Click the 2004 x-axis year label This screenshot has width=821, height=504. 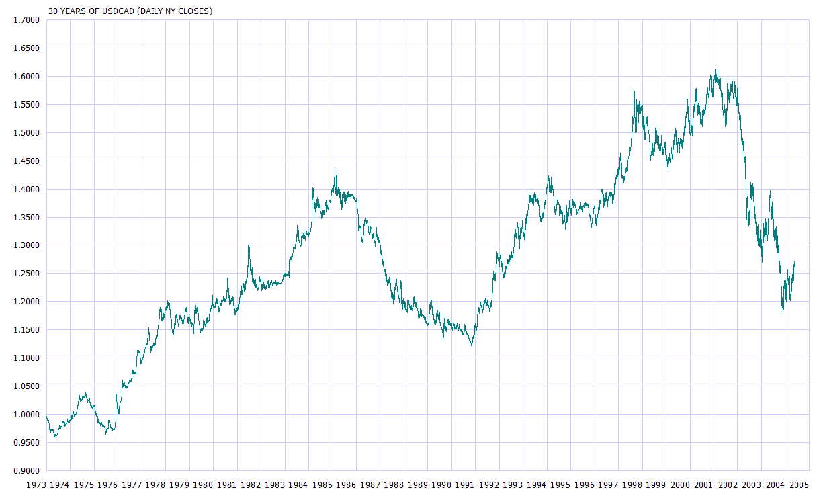coord(776,485)
